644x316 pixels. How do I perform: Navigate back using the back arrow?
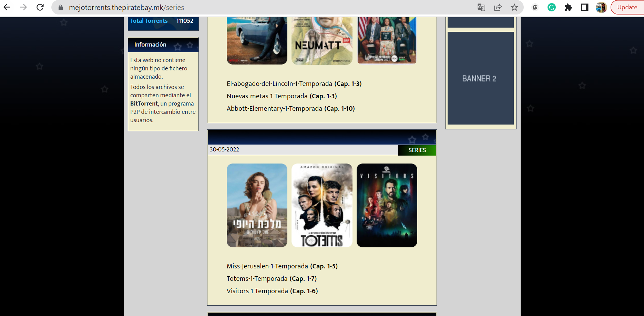pyautogui.click(x=7, y=7)
